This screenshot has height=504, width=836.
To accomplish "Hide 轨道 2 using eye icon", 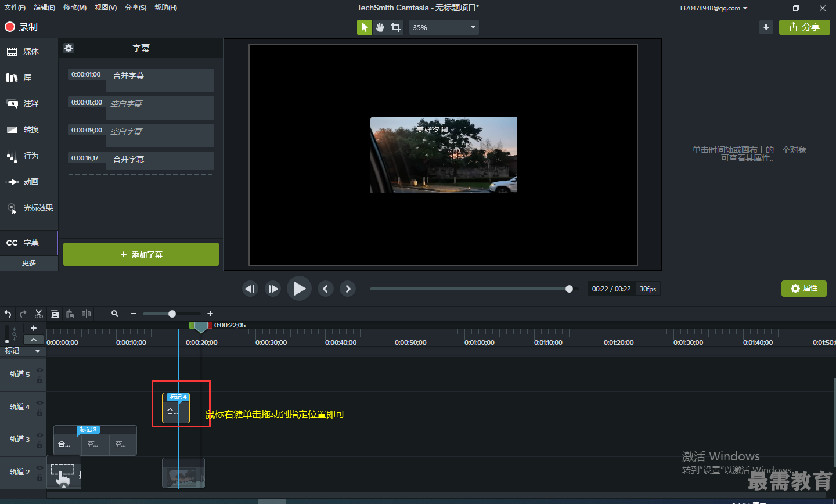I will (39, 467).
